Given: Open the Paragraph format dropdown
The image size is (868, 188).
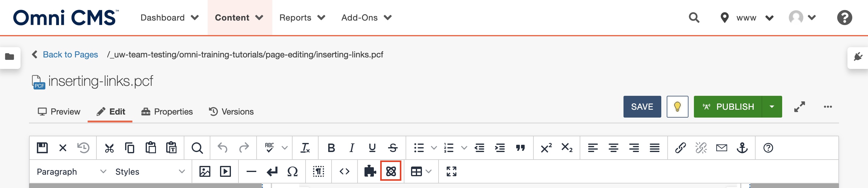Looking at the screenshot, I should 71,172.
